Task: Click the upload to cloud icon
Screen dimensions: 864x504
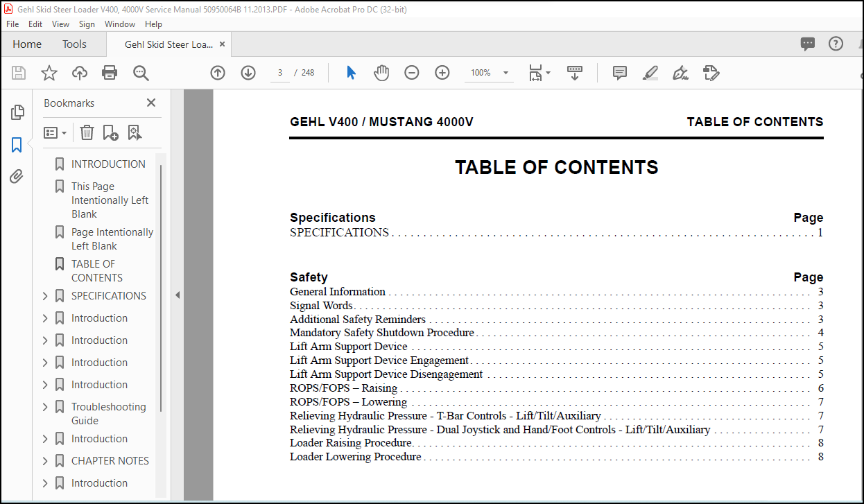Action: [x=80, y=73]
